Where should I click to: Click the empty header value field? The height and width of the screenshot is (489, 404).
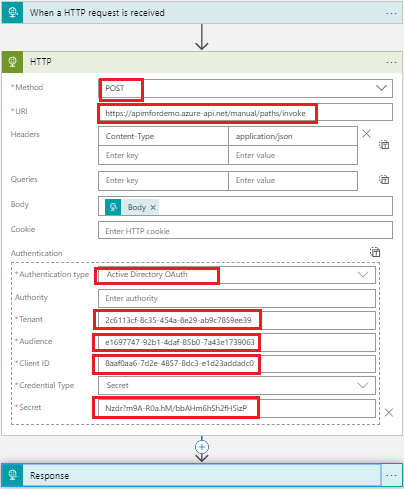tap(293, 155)
